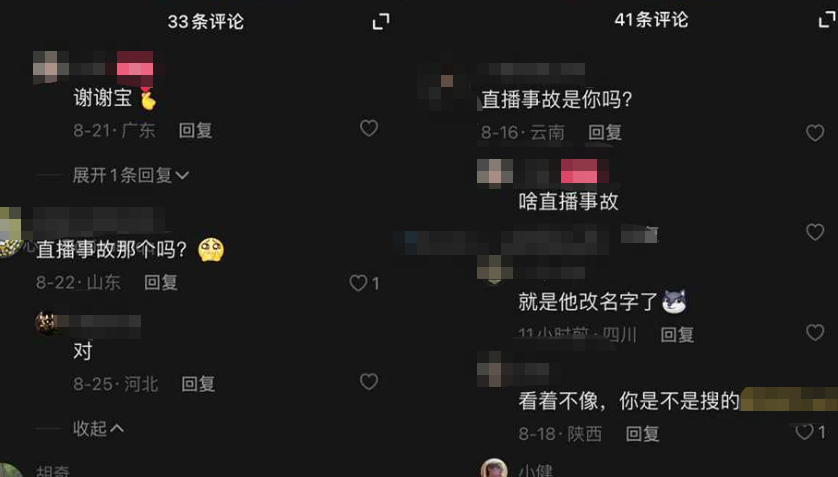This screenshot has width=838, height=477.
Task: Like the 谢谢宝 comment
Action: tap(369, 128)
